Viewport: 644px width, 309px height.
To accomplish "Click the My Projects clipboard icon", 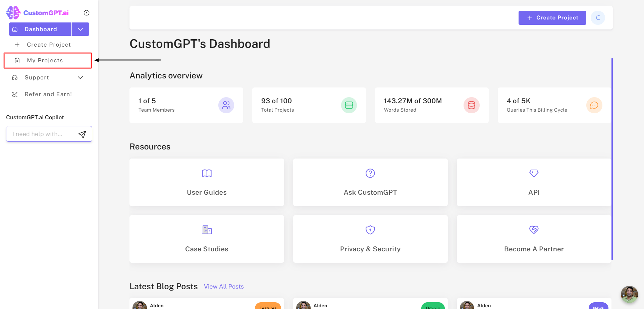I will 17,60.
